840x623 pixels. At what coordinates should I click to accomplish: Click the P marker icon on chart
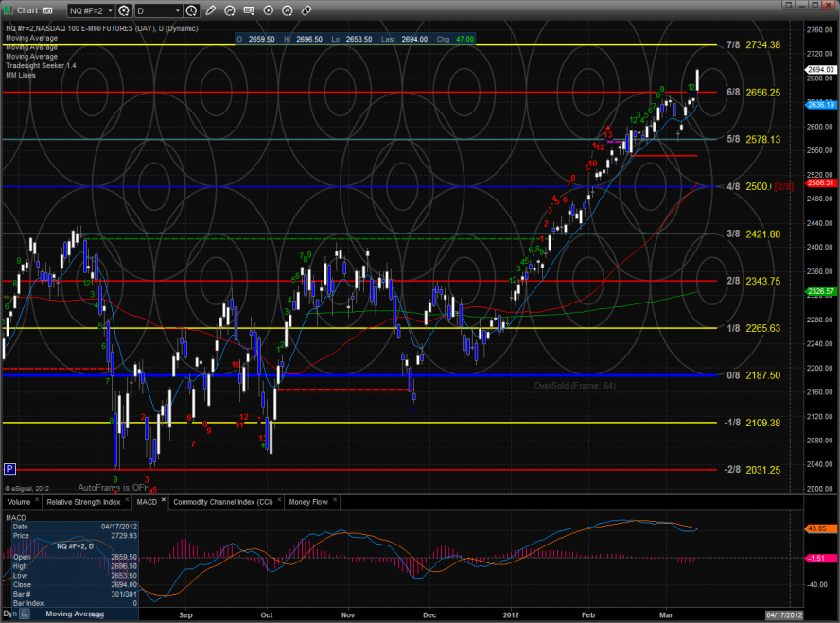tap(10, 468)
